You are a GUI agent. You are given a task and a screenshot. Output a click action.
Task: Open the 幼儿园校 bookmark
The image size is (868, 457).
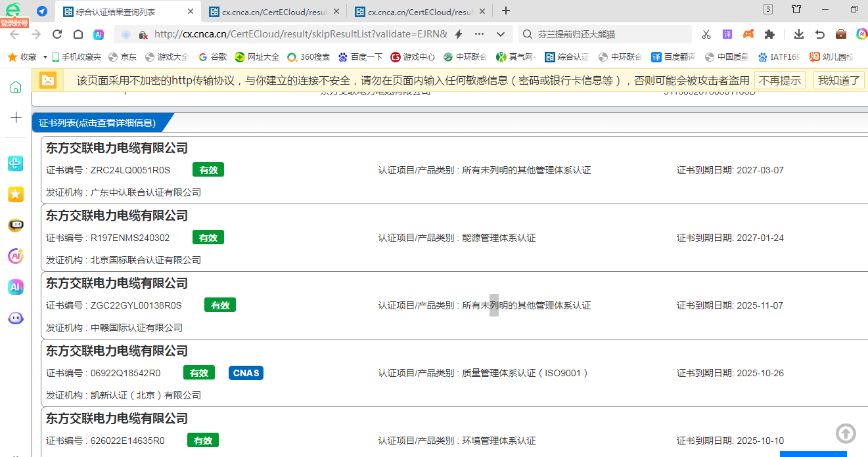point(831,57)
